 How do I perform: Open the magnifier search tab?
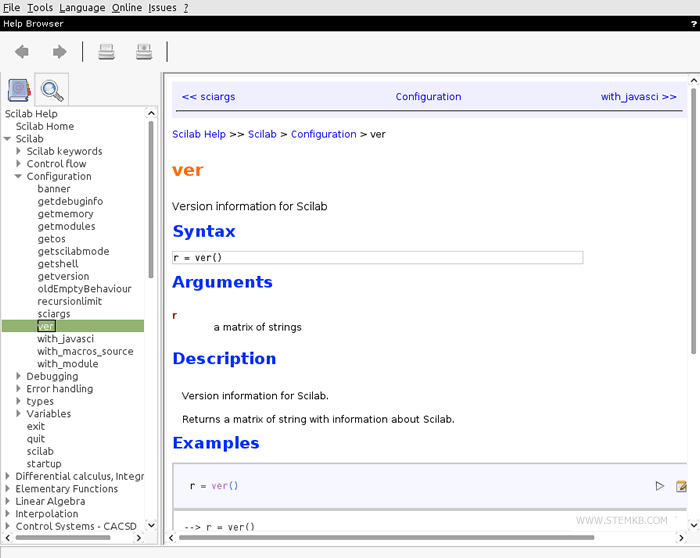pos(52,90)
